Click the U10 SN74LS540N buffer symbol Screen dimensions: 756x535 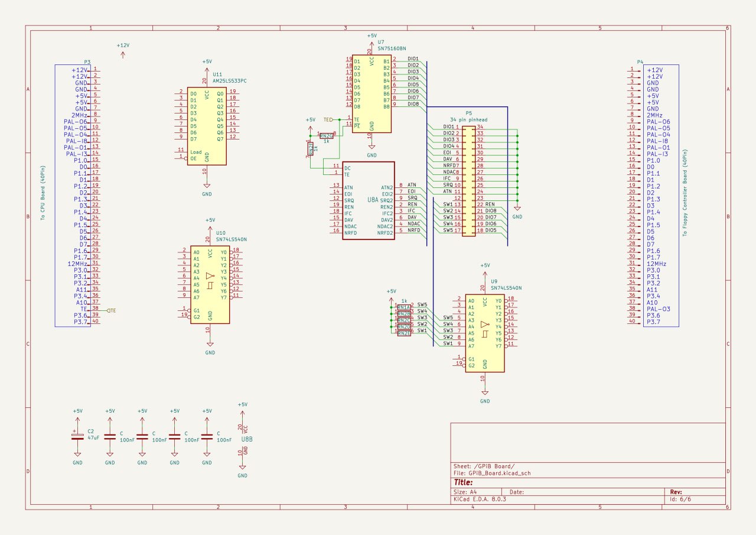point(210,285)
